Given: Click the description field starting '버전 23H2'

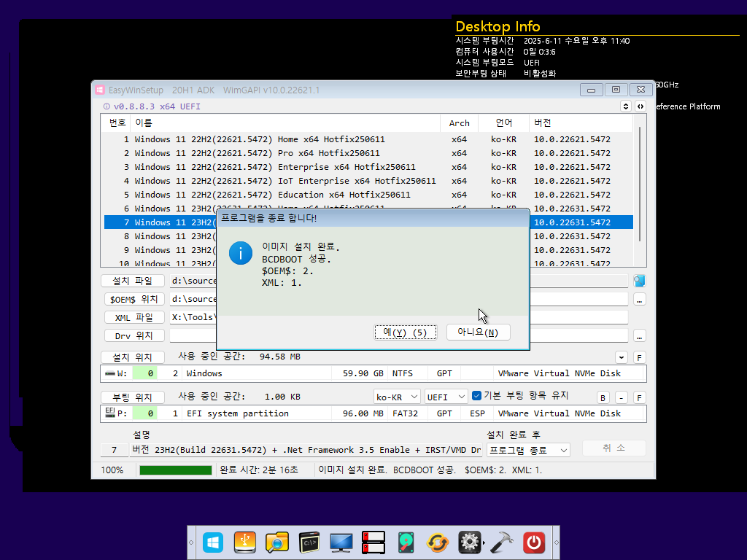Looking at the screenshot, I should coord(306,450).
